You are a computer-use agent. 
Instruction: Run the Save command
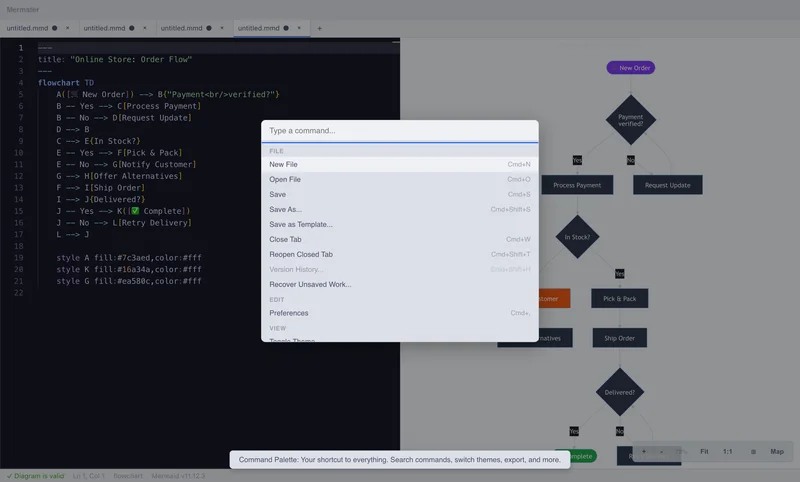pyautogui.click(x=399, y=194)
